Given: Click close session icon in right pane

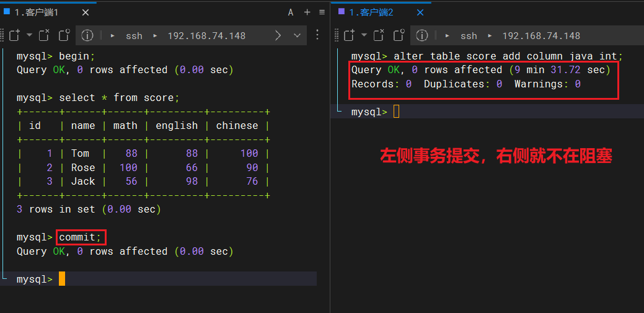Looking at the screenshot, I should [x=379, y=35].
